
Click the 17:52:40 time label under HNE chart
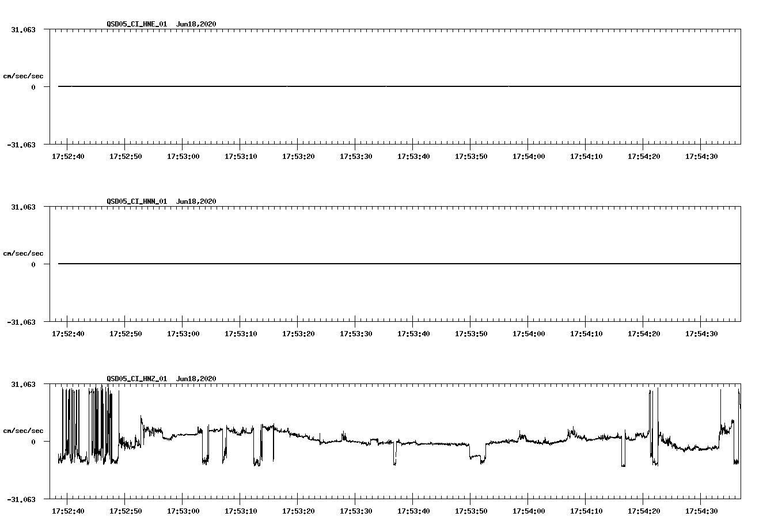coord(68,157)
